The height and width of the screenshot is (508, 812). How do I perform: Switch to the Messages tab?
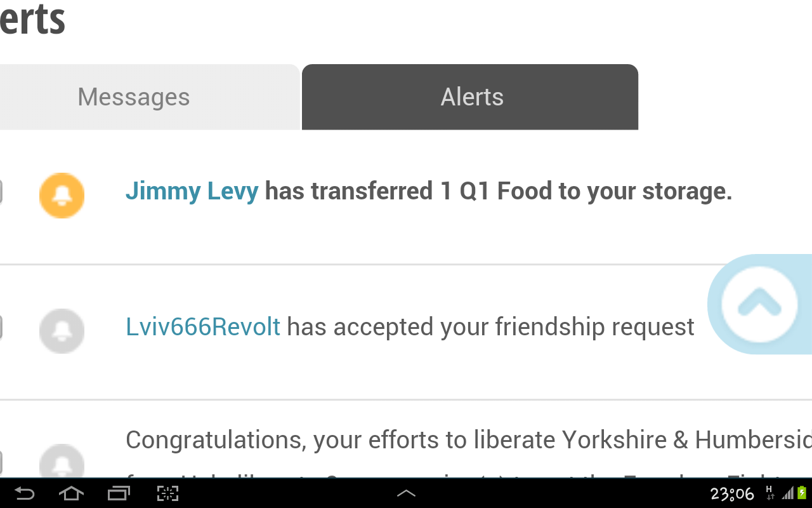pos(134,97)
